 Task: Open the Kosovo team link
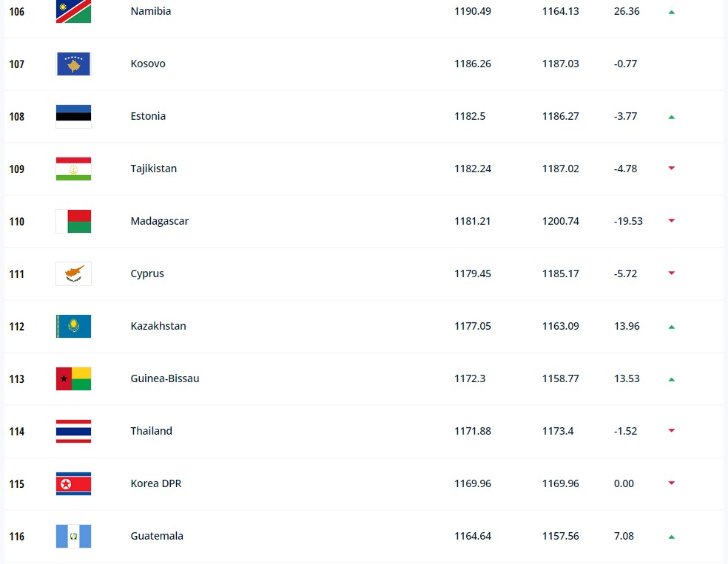coord(148,64)
